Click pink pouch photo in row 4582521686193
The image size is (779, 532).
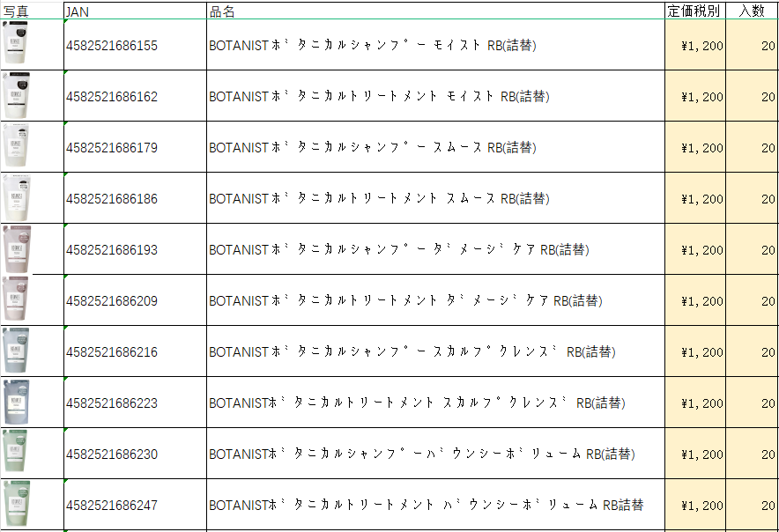tap(17, 248)
